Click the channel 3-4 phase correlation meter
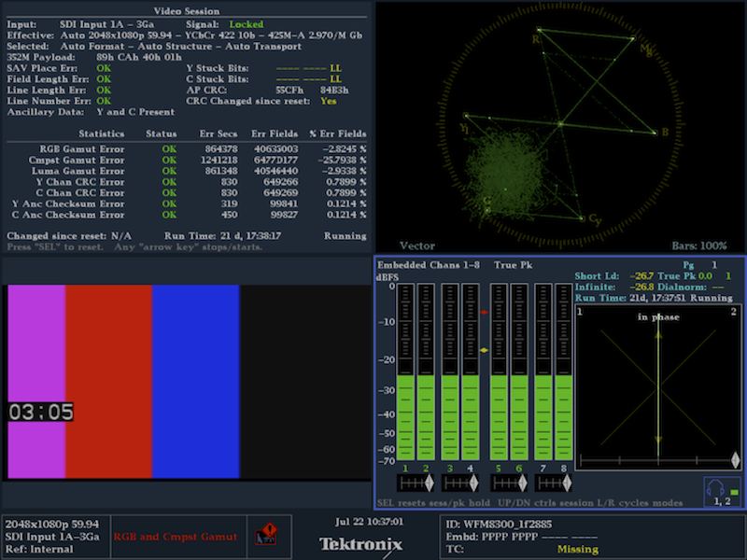747x560 pixels. pos(459,483)
